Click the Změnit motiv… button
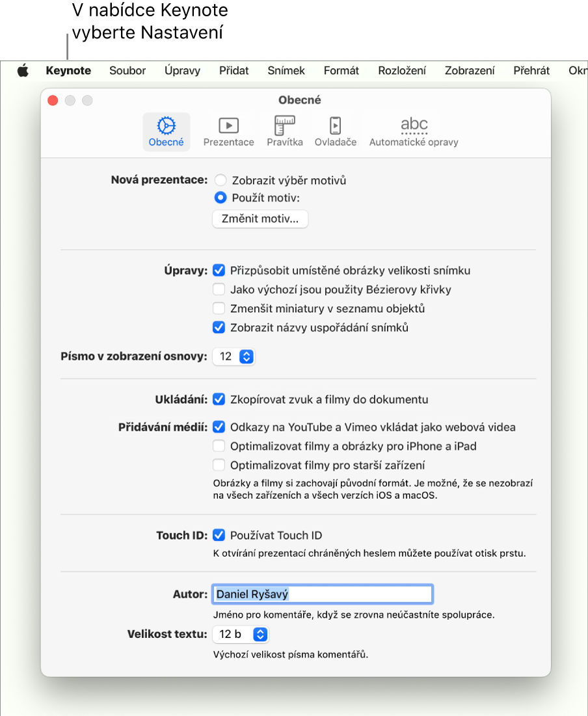Viewport: 588px width, 716px height. tap(260, 219)
